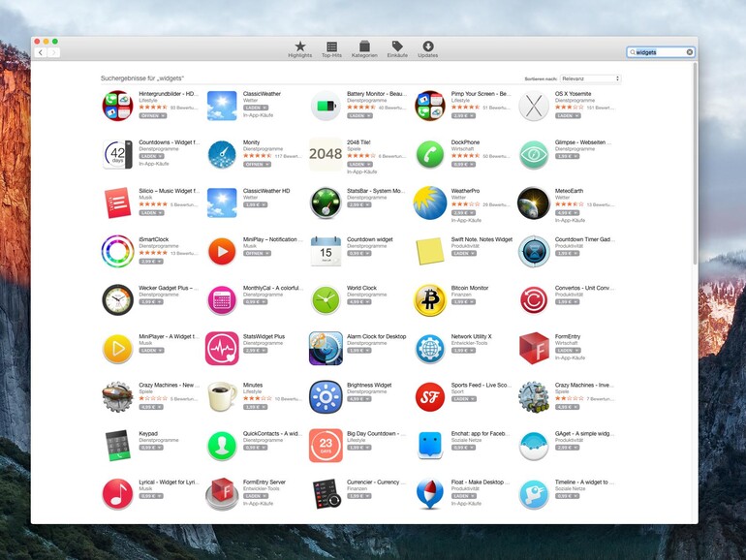Click Laden dropdown for Swift Note
The height and width of the screenshot is (560, 746).
[463, 253]
